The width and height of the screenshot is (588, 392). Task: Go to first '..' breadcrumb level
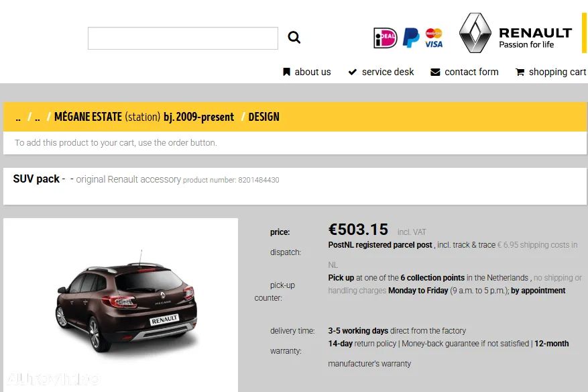(18, 118)
